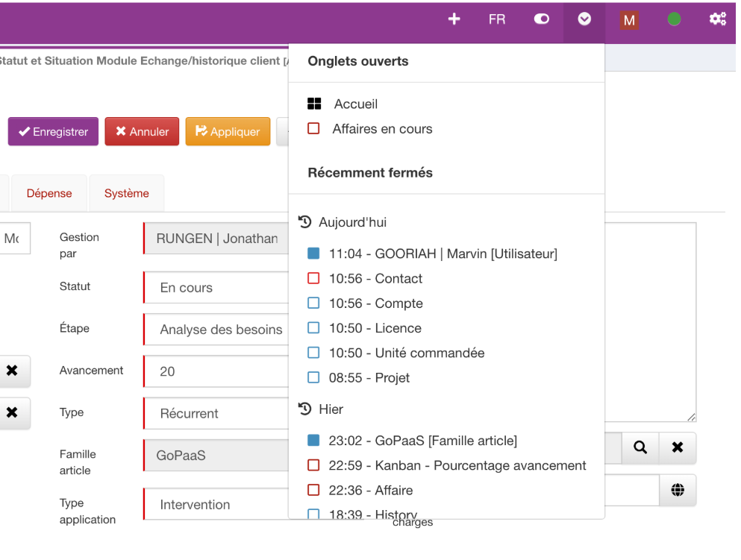Select Affaires en cours open tab
Screen dimensions: 741x560
[x=382, y=129]
